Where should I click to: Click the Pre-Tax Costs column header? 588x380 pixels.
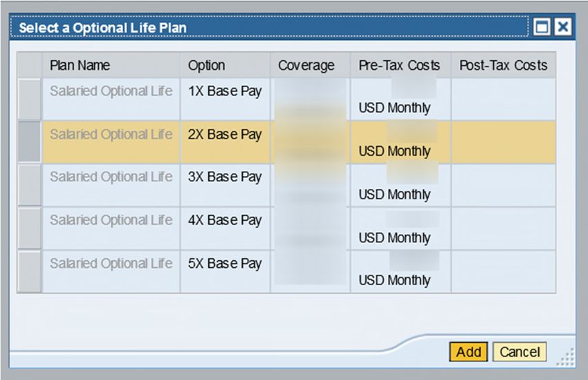[401, 65]
